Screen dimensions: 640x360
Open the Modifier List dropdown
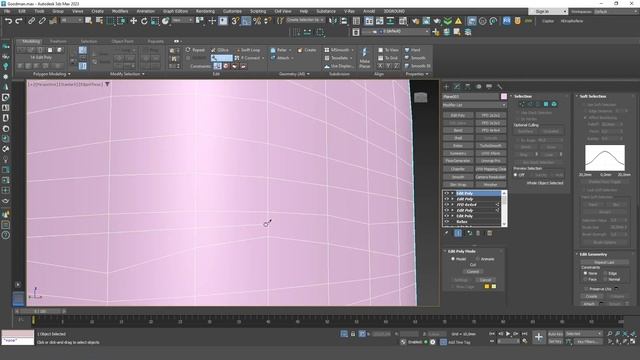[475, 105]
